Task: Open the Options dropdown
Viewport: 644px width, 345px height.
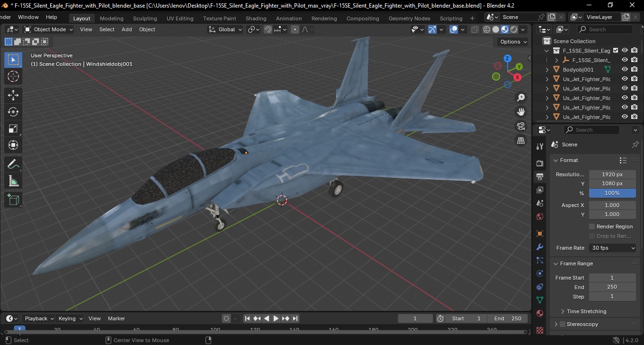Action: [513, 42]
